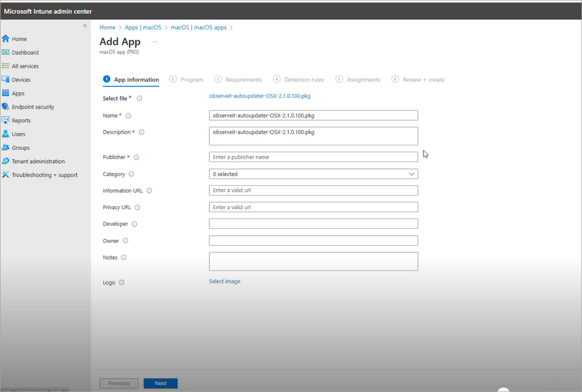Go to the Assignments step tab
The height and width of the screenshot is (392, 582).
(x=358, y=79)
